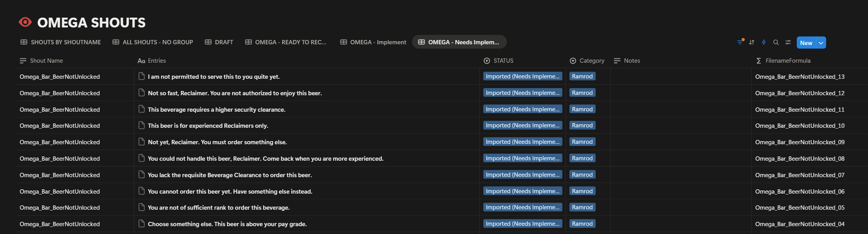
Task: Open page icon for 'could not handle this beer' entry
Action: coord(142,158)
